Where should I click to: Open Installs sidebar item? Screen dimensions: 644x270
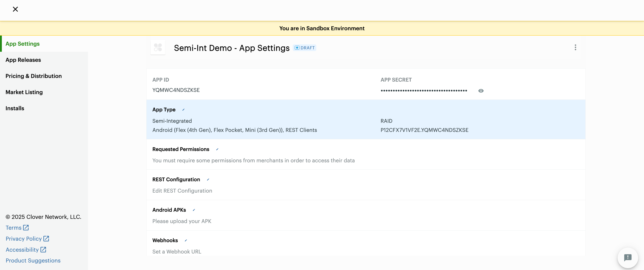[x=15, y=108]
